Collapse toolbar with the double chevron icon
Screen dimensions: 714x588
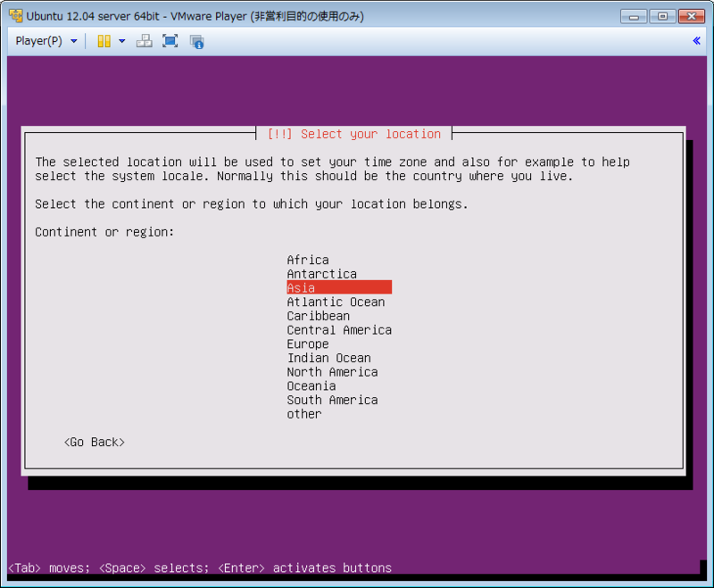click(x=696, y=41)
